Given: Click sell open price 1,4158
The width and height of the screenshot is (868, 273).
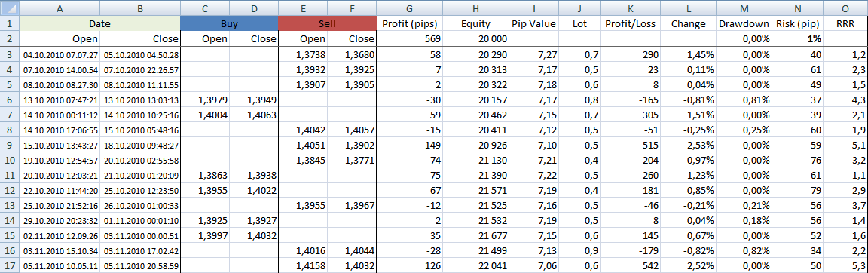Looking at the screenshot, I should click(x=302, y=266).
